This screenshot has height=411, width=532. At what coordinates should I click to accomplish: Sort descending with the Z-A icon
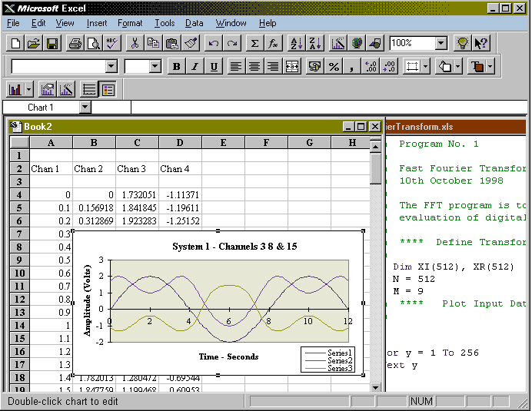315,44
